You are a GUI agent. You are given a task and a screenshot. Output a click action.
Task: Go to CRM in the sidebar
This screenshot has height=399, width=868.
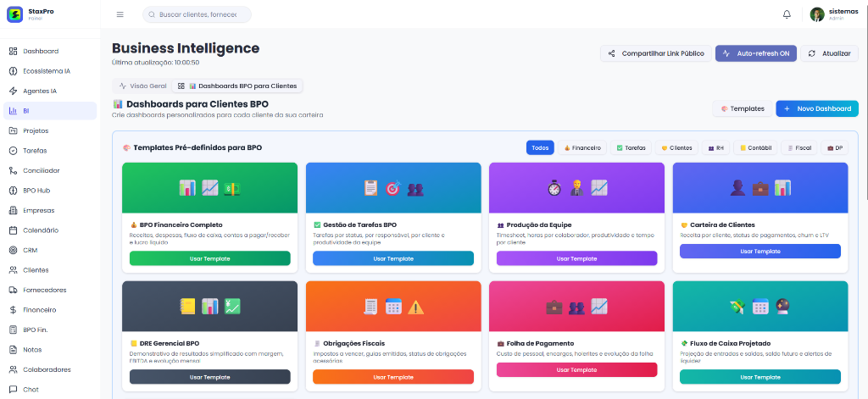click(x=50, y=250)
